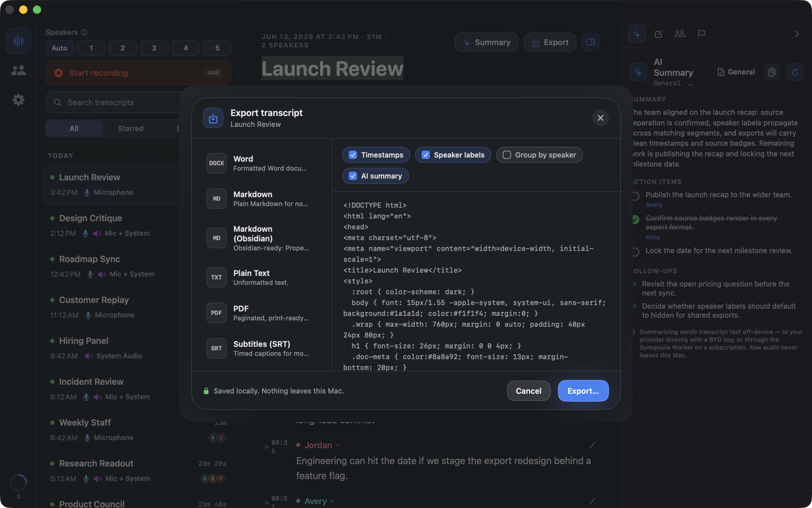Viewport: 812px width, 508px height.
Task: Click the Speakers info icon
Action: (84, 32)
